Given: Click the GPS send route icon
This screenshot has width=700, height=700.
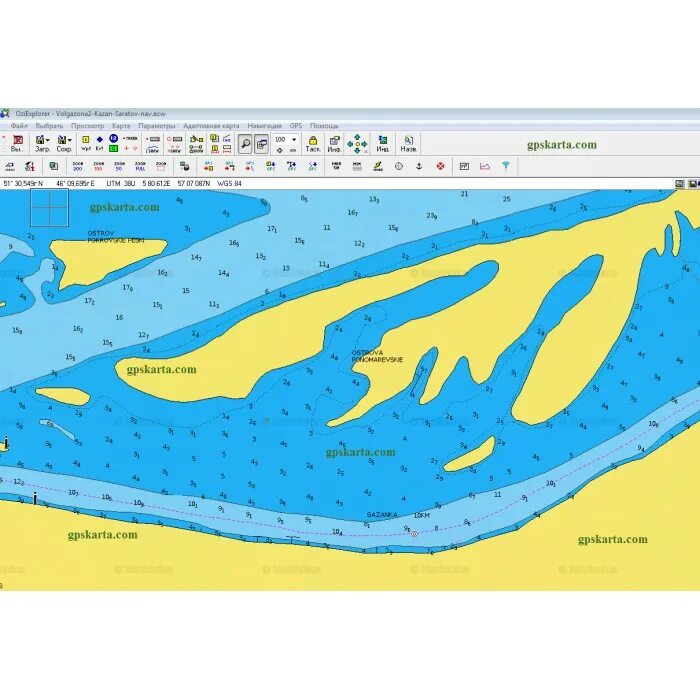Looking at the screenshot, I should tap(229, 167).
